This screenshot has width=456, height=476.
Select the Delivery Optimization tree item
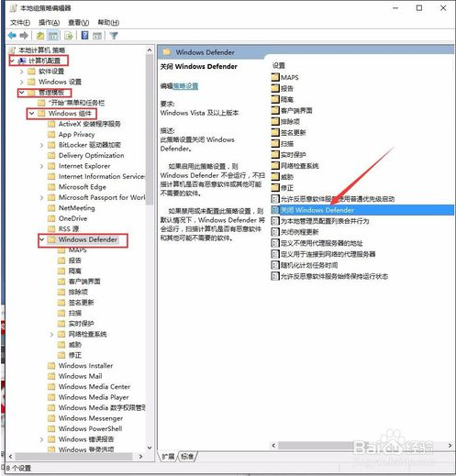[91, 156]
